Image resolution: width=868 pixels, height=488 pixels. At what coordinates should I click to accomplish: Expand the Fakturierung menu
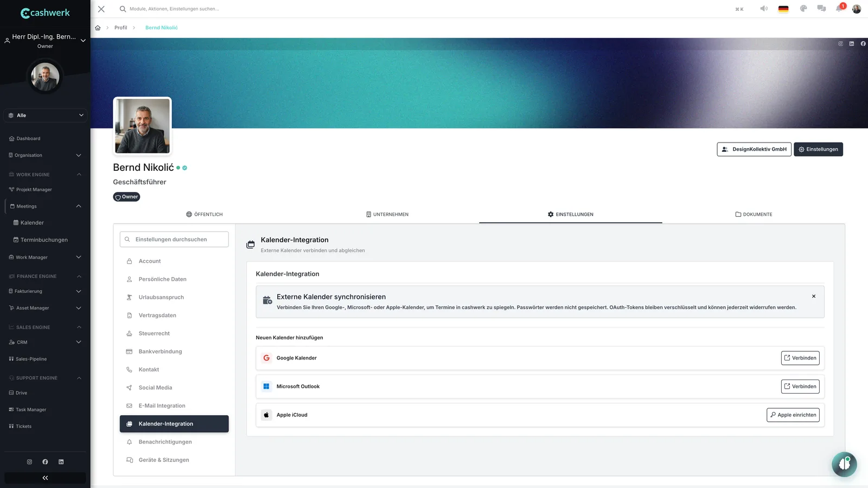(46, 291)
